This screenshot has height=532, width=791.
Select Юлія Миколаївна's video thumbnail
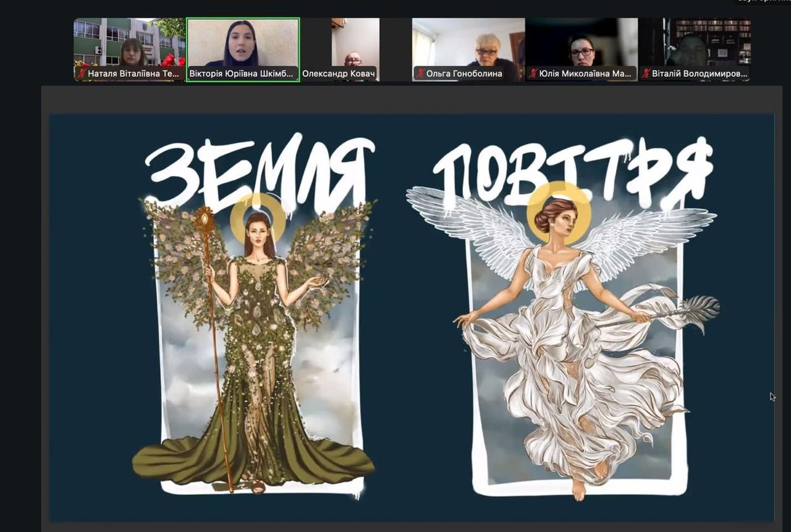point(581,43)
